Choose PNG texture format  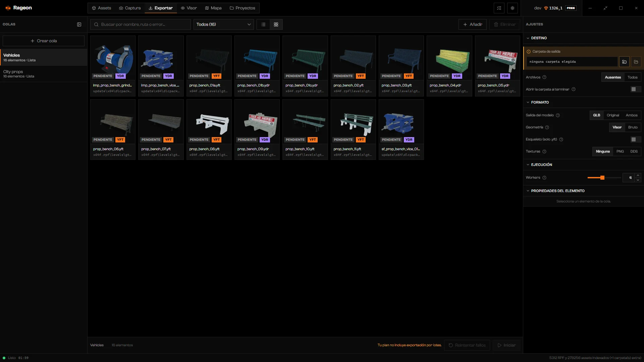620,152
